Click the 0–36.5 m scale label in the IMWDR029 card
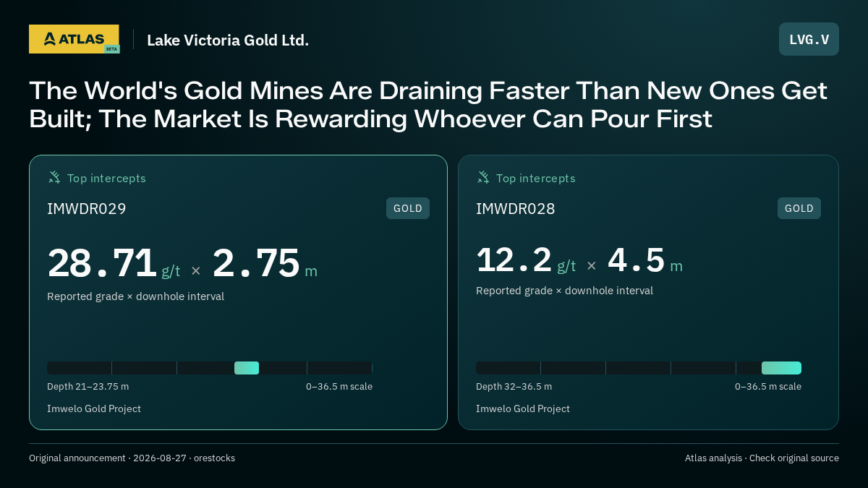Screen dimensions: 868x488 [x=339, y=387]
